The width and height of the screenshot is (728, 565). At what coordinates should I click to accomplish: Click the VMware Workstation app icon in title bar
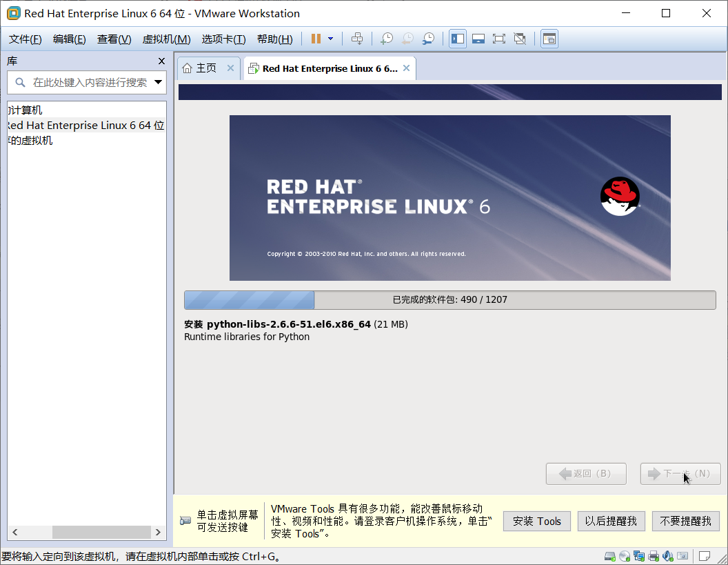[x=14, y=14]
